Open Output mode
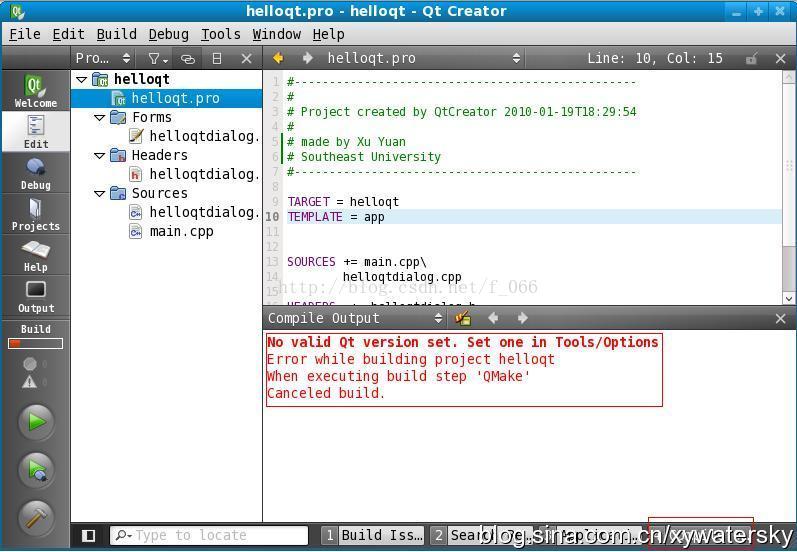The width and height of the screenshot is (797, 552). coord(36,296)
